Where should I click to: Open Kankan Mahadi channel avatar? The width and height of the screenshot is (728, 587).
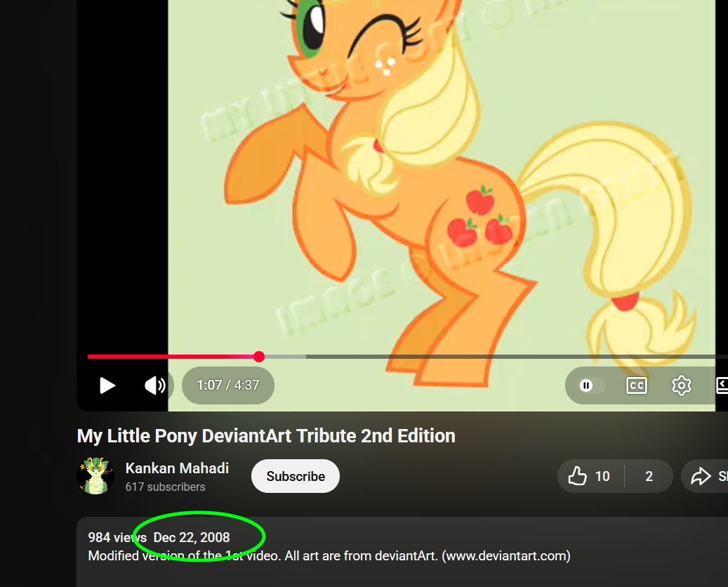point(95,476)
